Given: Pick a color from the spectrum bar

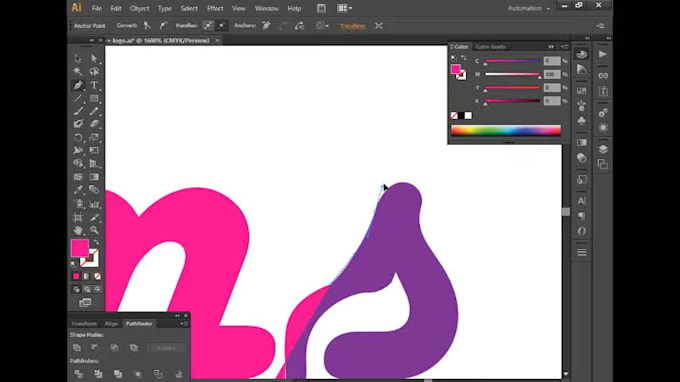Looking at the screenshot, I should (x=506, y=130).
